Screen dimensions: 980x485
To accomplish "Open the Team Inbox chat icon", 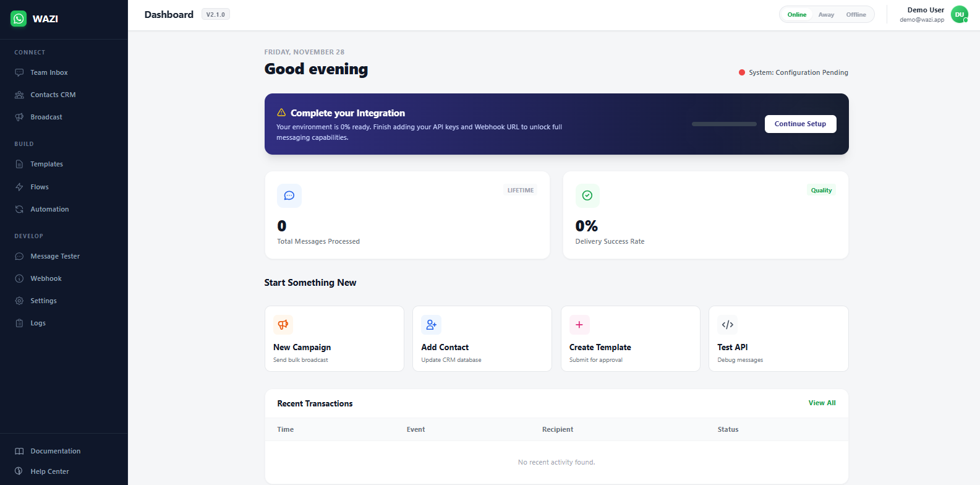I will point(19,72).
